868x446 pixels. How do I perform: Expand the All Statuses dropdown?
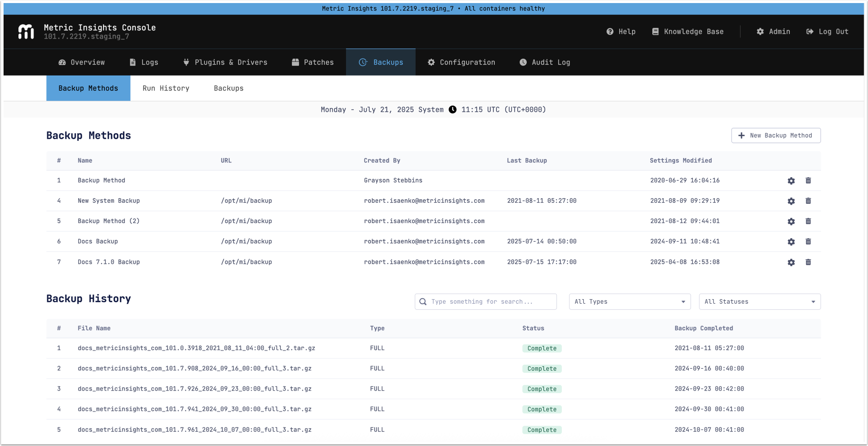[x=759, y=302]
